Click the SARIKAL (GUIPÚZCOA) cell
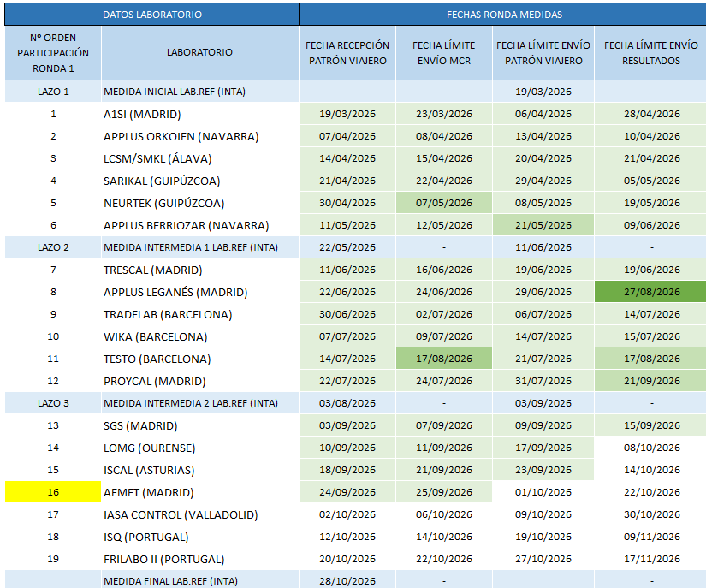Viewport: 706px width, 588px height. 200,181
